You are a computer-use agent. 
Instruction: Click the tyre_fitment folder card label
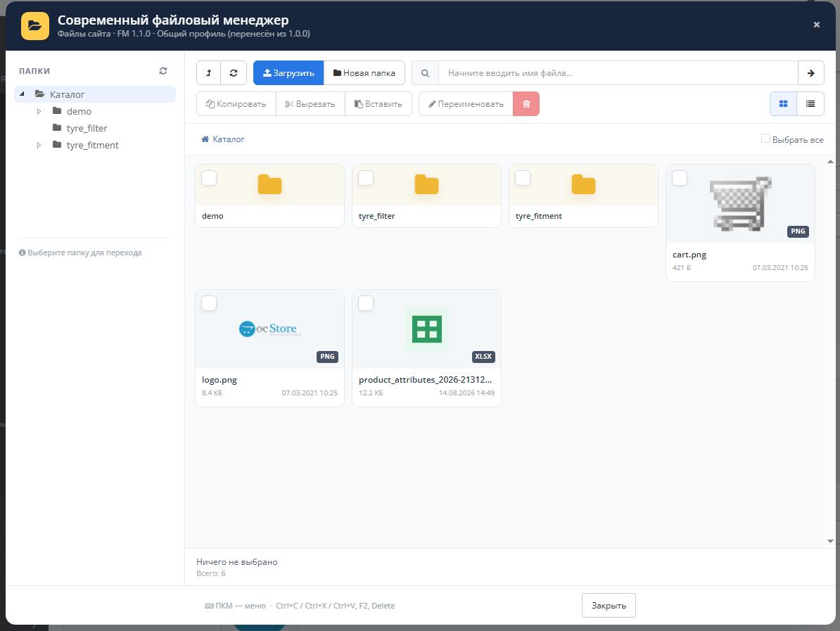(538, 216)
